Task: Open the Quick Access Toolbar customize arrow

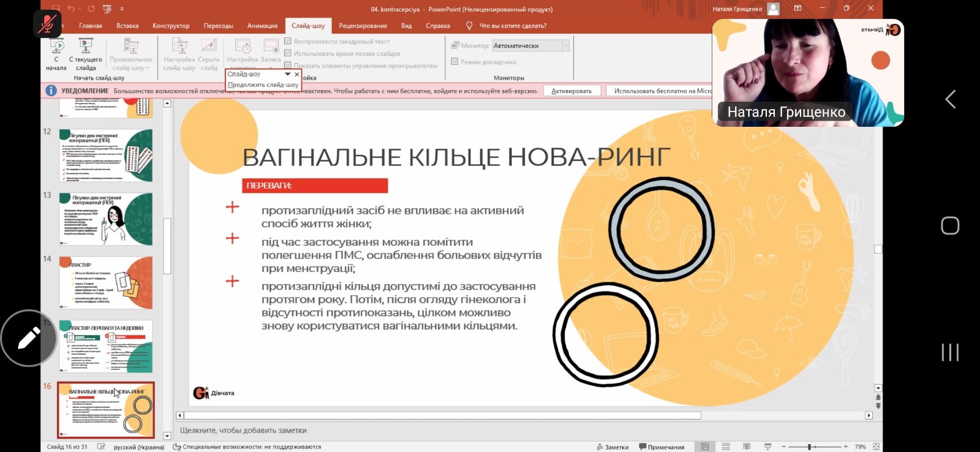Action: (122, 9)
